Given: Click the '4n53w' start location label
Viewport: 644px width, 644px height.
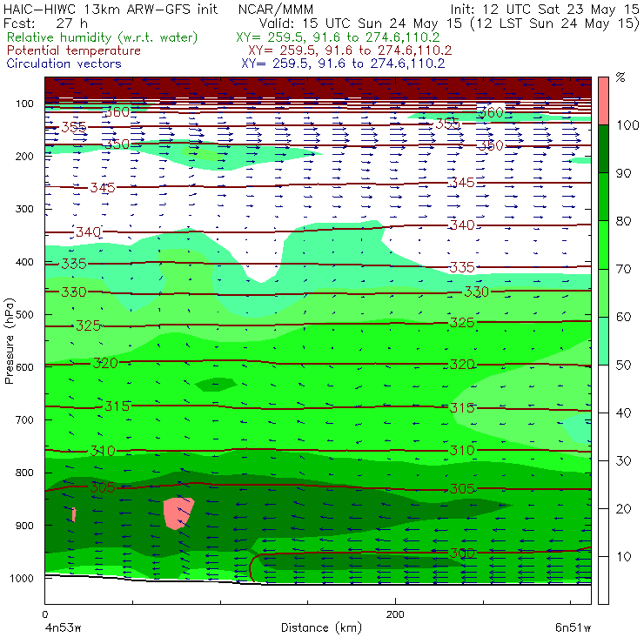Looking at the screenshot, I should point(63,628).
